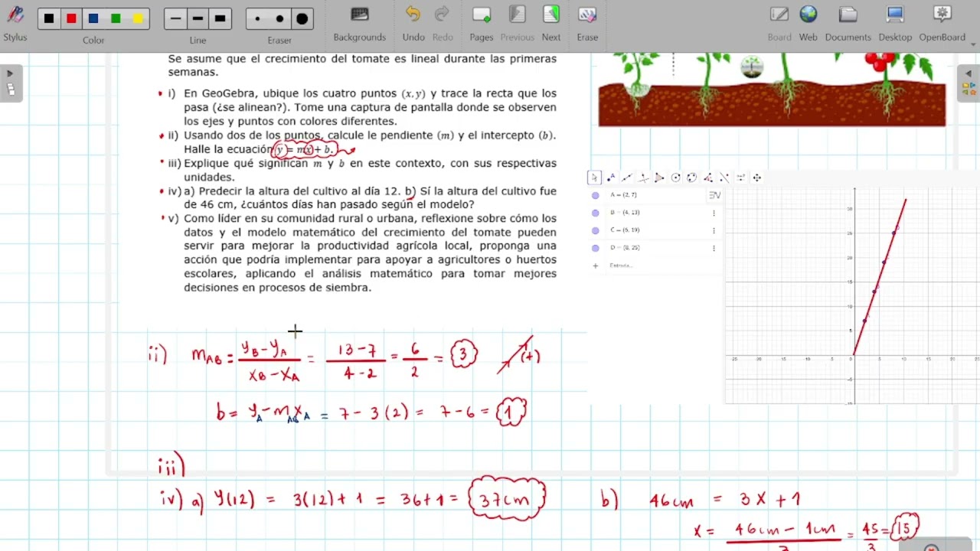The width and height of the screenshot is (980, 551).
Task: Toggle visibility of point C
Action: click(x=596, y=230)
